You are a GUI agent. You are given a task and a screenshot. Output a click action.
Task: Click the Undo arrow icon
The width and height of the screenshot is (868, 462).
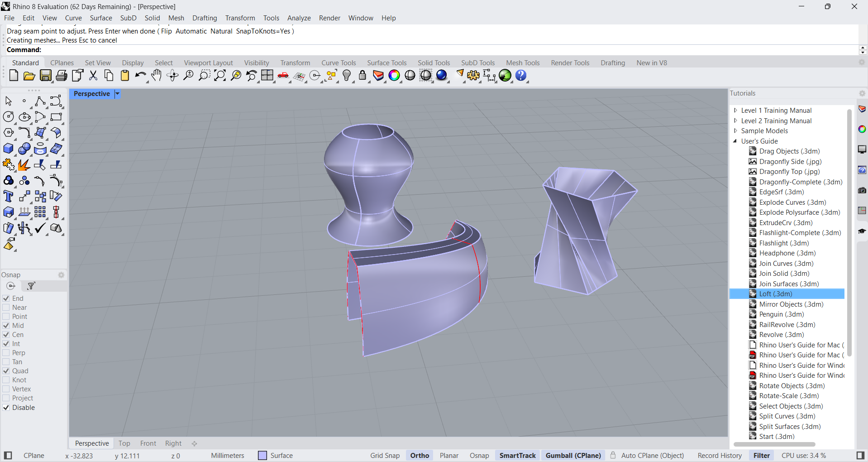point(140,76)
